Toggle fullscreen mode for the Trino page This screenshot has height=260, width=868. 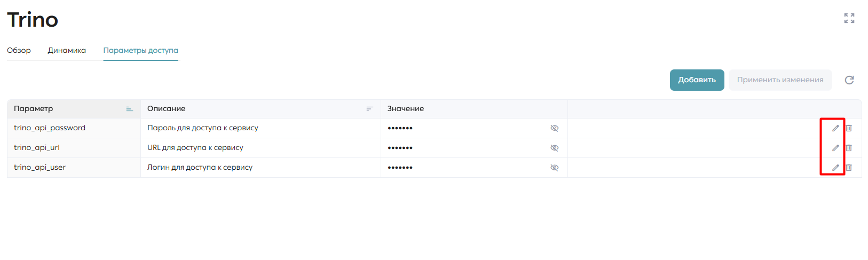(849, 18)
